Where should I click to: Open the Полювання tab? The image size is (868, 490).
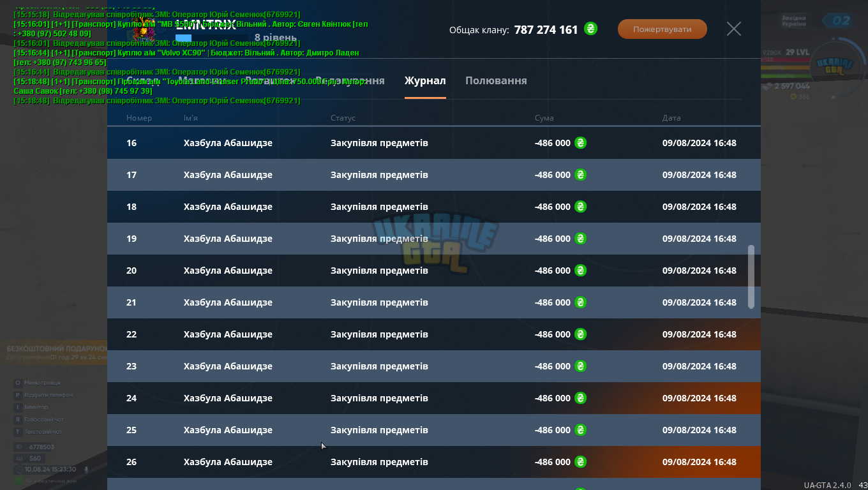[496, 81]
